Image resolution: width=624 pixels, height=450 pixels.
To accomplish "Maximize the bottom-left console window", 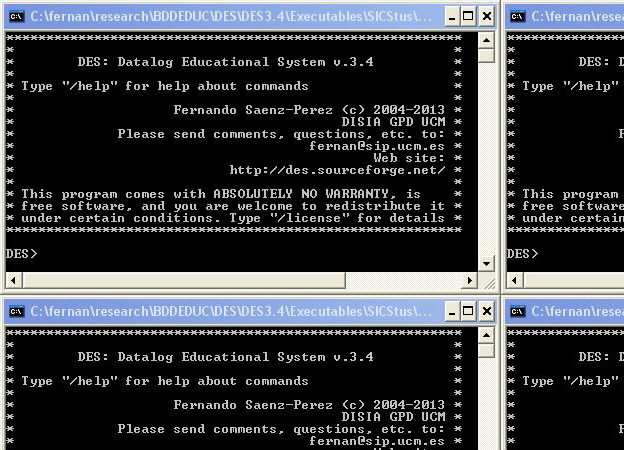I will click(468, 312).
